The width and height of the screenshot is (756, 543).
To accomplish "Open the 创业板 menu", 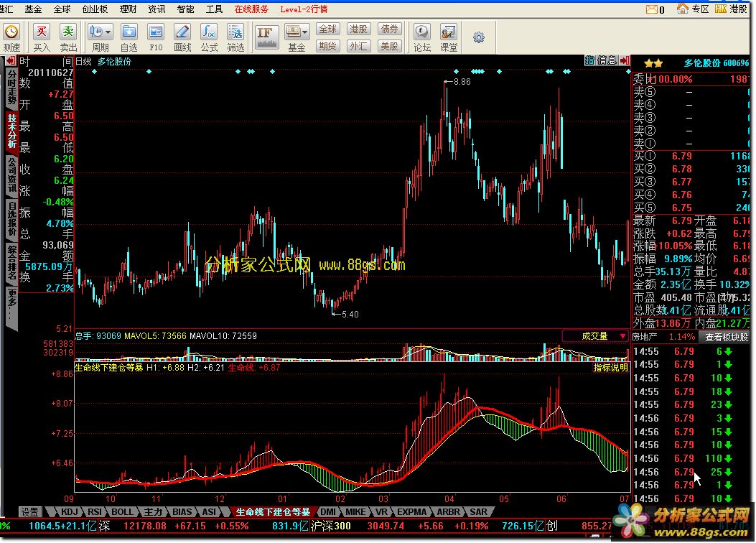I will pos(95,9).
